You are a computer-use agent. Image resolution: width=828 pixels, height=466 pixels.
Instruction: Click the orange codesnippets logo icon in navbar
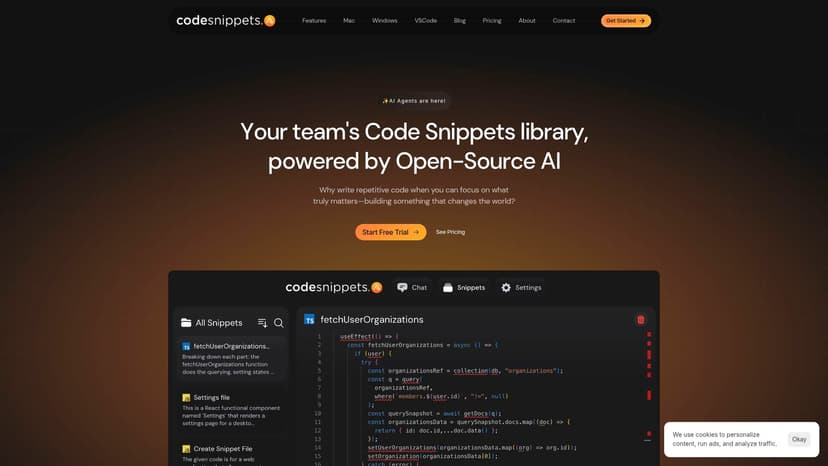point(270,21)
